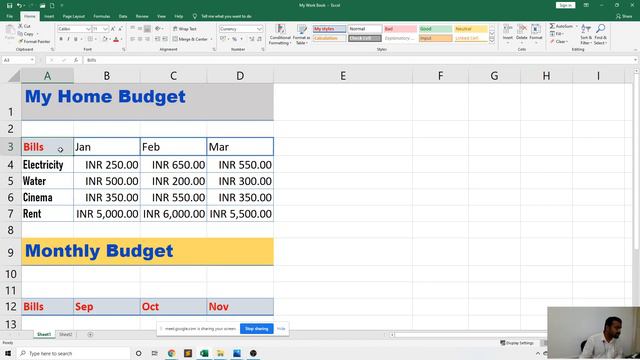Expand the Name Box dropdown arrow
The height and width of the screenshot is (360, 640).
click(x=32, y=60)
